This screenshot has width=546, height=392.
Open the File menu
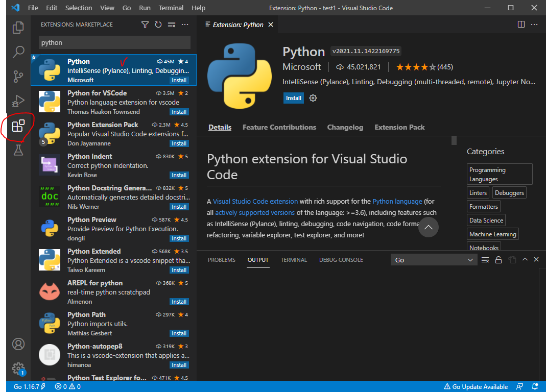33,8
